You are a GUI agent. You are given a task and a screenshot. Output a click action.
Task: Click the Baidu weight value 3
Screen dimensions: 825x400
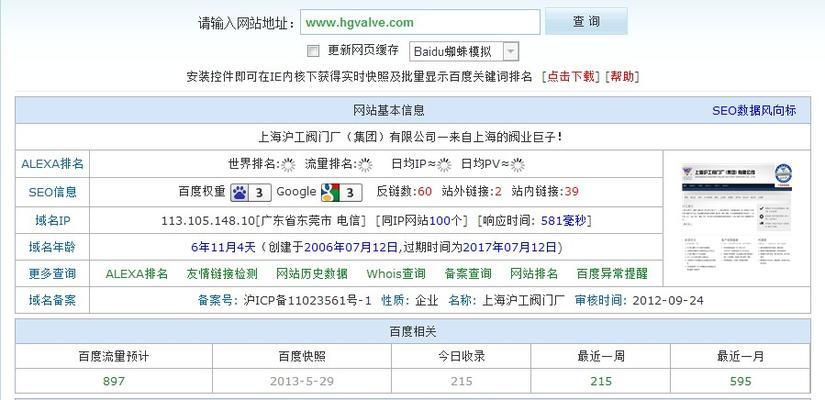[x=259, y=193]
